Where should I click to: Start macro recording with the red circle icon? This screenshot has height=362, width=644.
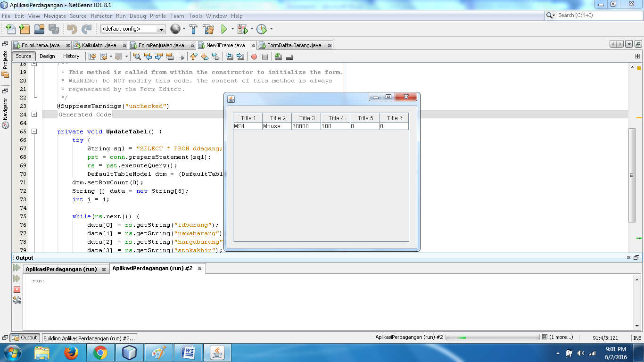click(254, 58)
